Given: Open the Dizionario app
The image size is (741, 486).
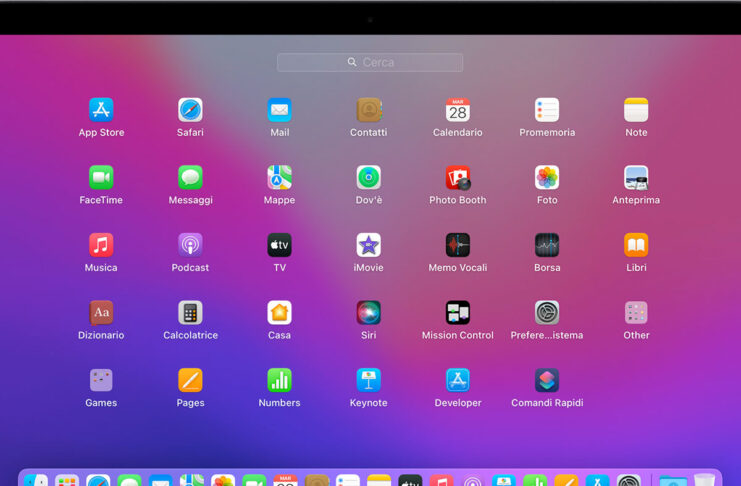Looking at the screenshot, I should click(x=101, y=312).
